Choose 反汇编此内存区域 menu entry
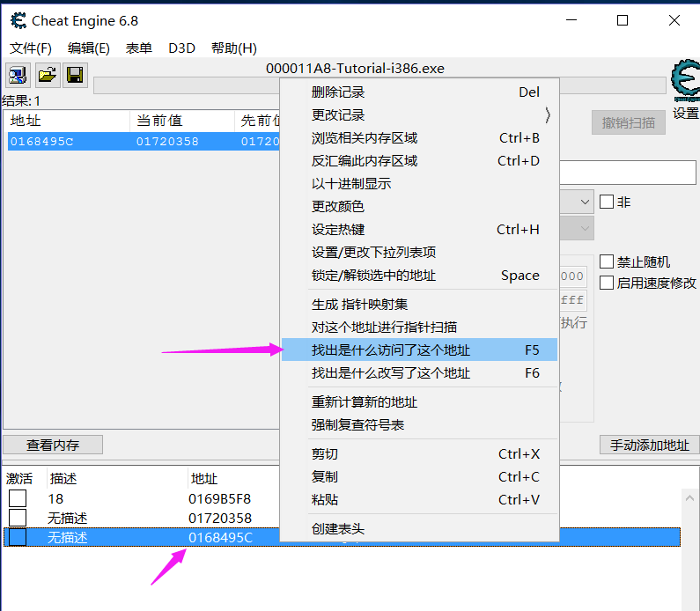This screenshot has height=611, width=700. [x=420, y=160]
